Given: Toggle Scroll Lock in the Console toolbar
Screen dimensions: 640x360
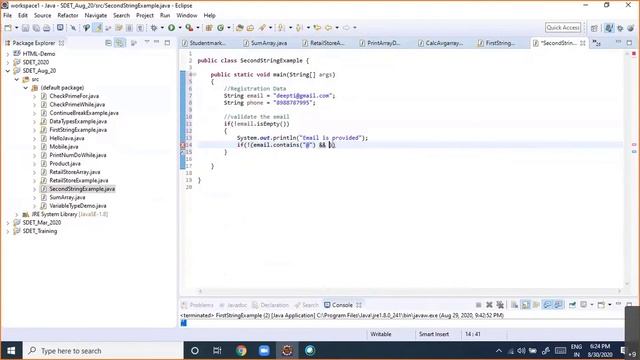Looking at the screenshot, I should (525, 305).
